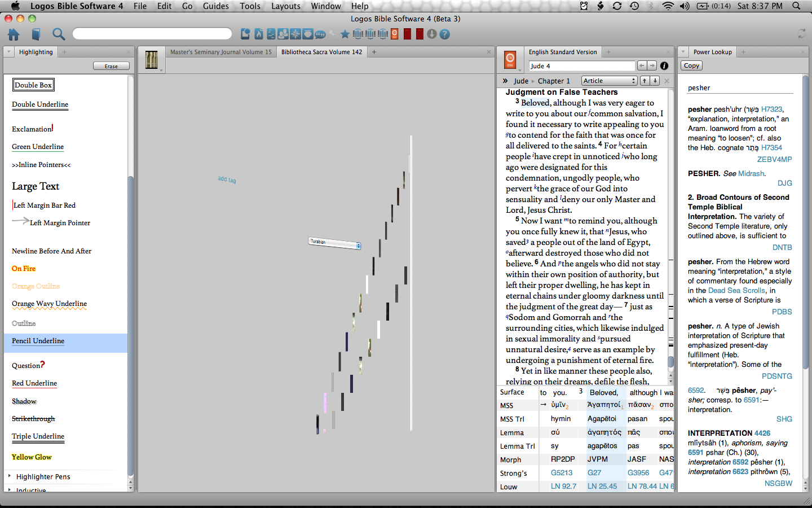
Task: Go back with the left arrow in ESV panel
Action: tap(642, 66)
